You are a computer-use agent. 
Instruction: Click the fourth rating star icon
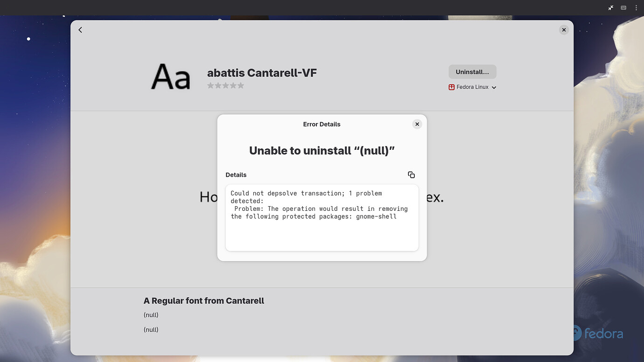[234, 85]
